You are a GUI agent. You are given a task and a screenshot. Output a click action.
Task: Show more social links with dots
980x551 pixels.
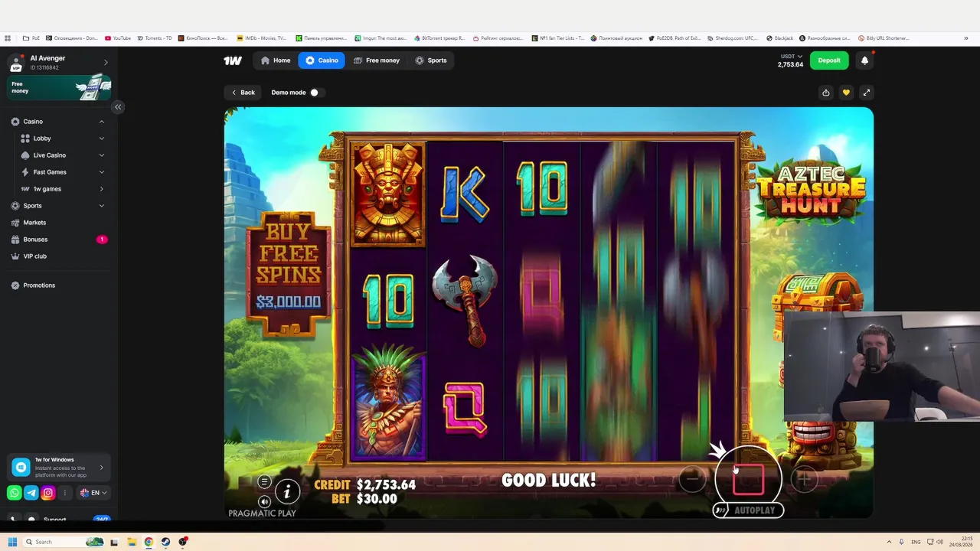tap(65, 493)
